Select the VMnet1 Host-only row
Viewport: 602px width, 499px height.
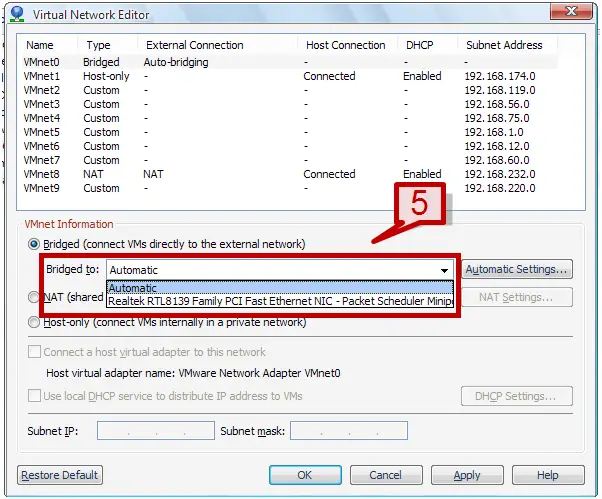coord(42,76)
